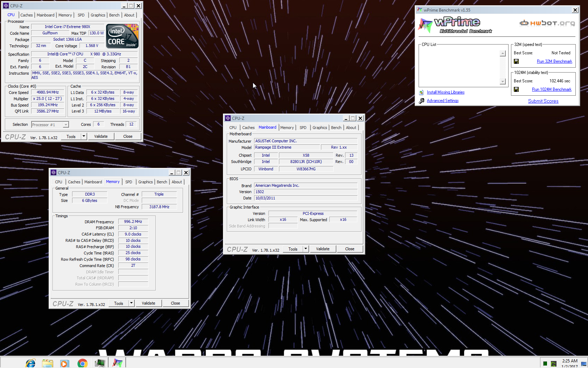Run the 1024M Benchmark link
The height and width of the screenshot is (368, 588).
pyautogui.click(x=552, y=89)
